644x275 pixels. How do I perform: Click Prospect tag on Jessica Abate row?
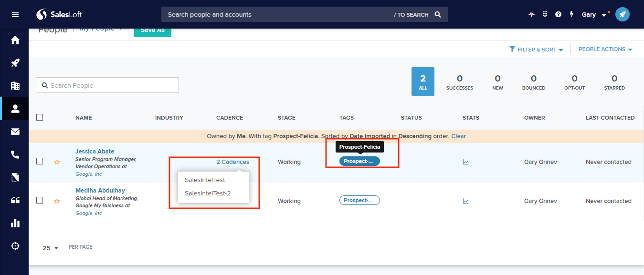pos(359,161)
